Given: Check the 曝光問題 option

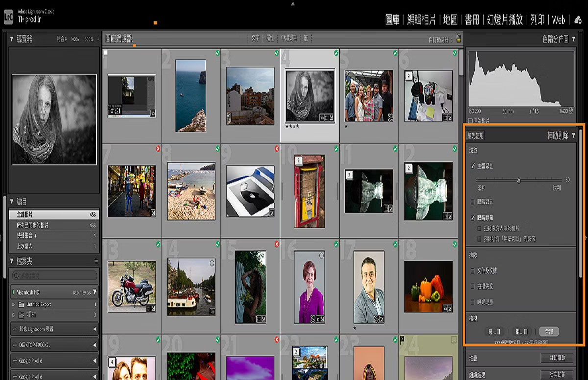Looking at the screenshot, I should [x=473, y=302].
